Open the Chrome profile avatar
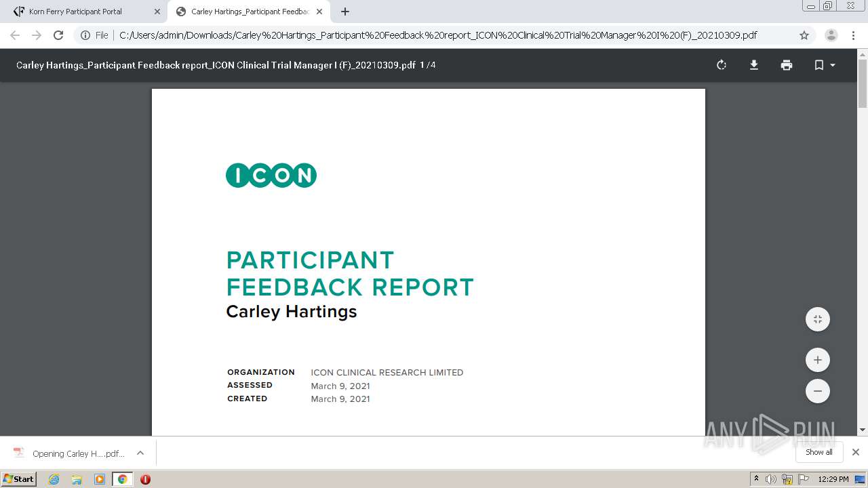868x488 pixels. [x=831, y=35]
